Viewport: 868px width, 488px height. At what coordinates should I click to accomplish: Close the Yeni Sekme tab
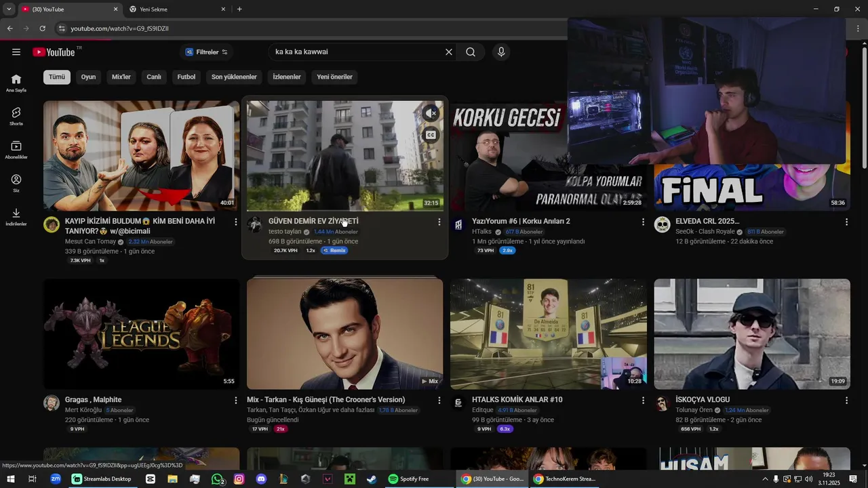pyautogui.click(x=223, y=9)
